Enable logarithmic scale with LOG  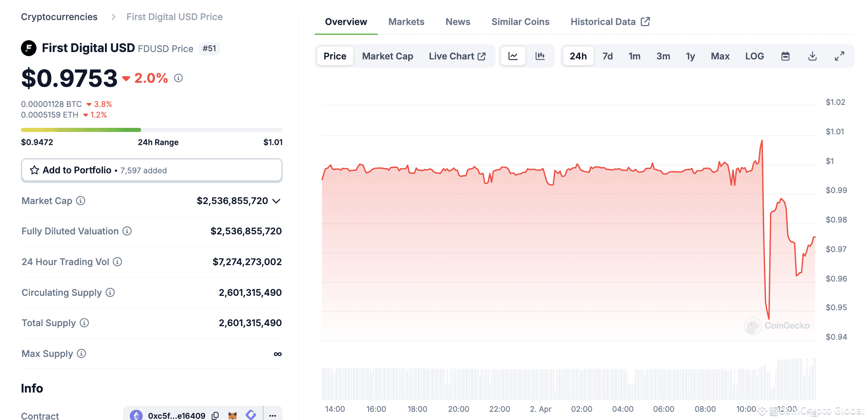click(754, 56)
